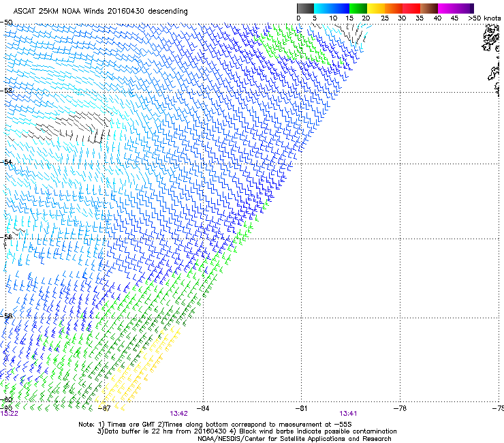Click the cyan-to-blue 5-15 knots color bar segment
Screen dimensions: 504x443
tap(332, 8)
